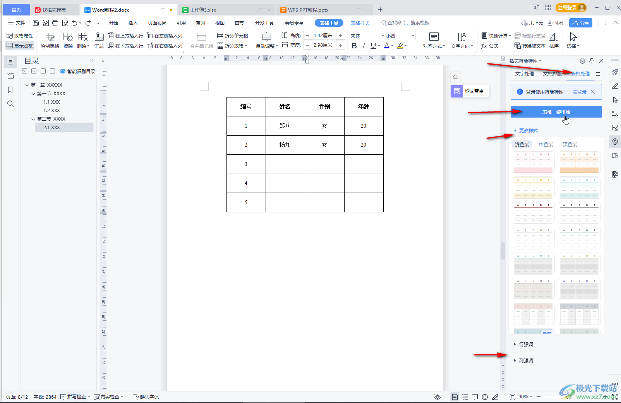Click the Undo arrow in quick access bar

[76, 23]
